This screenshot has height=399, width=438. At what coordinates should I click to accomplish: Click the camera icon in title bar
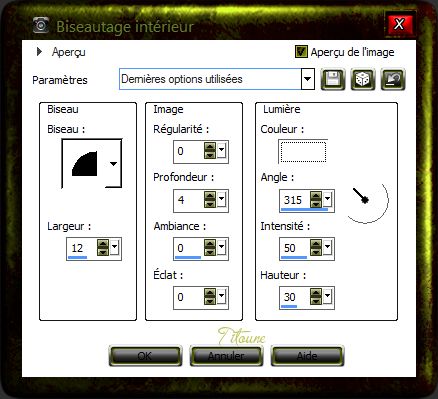click(x=41, y=26)
